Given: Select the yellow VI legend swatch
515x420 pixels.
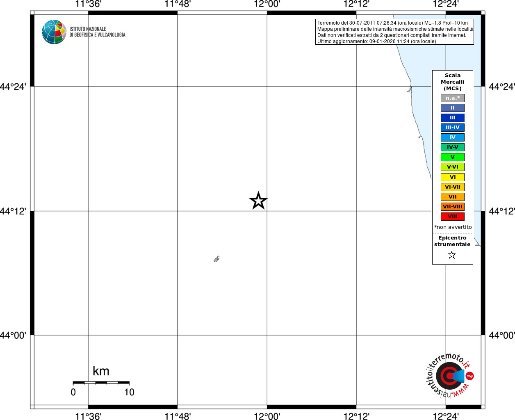Looking at the screenshot, I should click(453, 177).
